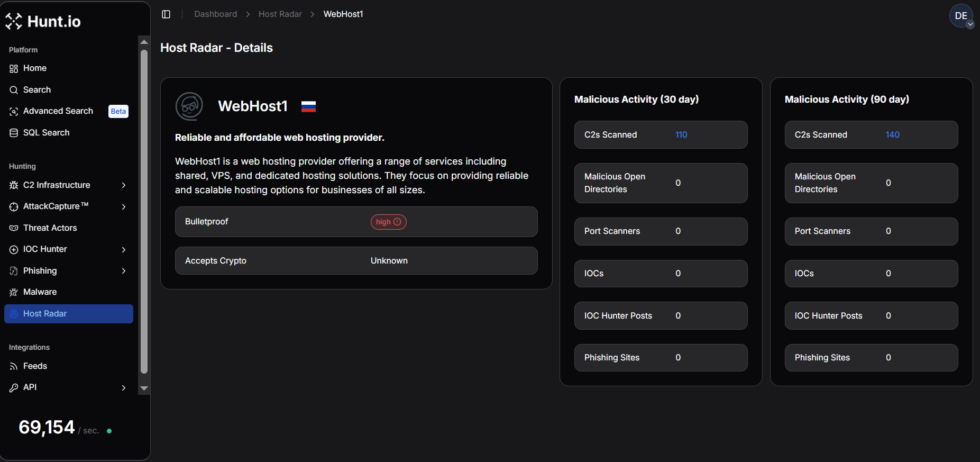980x462 pixels.
Task: Go to Dashboard breadcrumb link
Action: click(x=215, y=14)
